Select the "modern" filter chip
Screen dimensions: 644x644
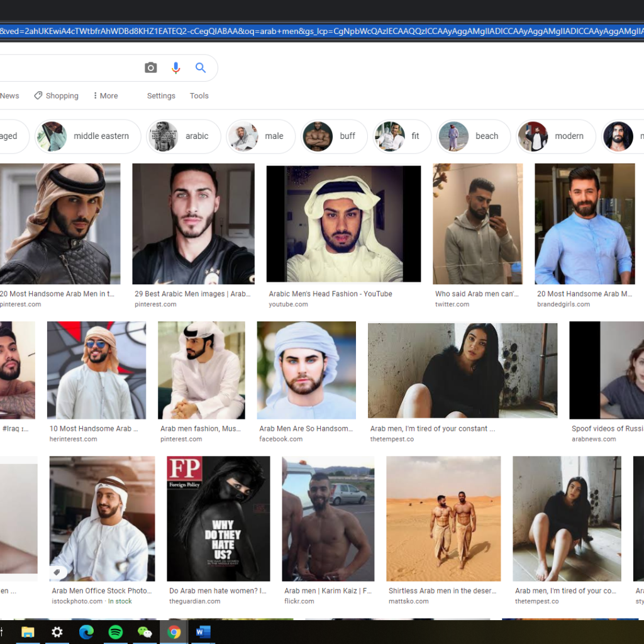click(555, 136)
